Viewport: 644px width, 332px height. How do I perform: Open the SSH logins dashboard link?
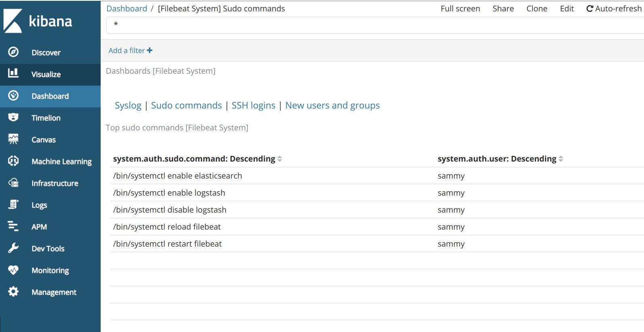coord(253,105)
